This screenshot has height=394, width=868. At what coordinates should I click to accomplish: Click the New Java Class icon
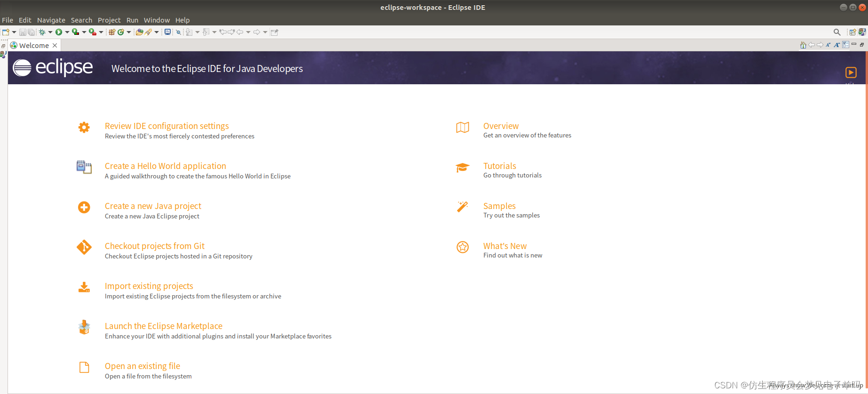pyautogui.click(x=121, y=32)
